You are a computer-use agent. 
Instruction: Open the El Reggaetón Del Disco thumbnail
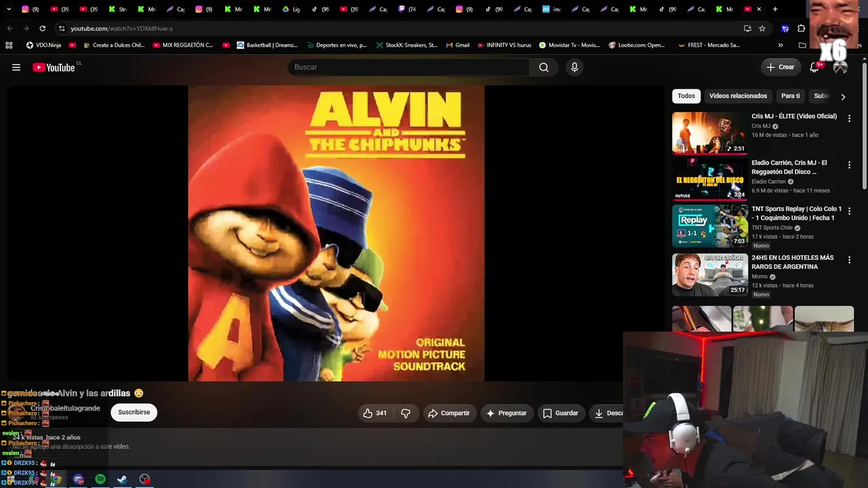[709, 180]
